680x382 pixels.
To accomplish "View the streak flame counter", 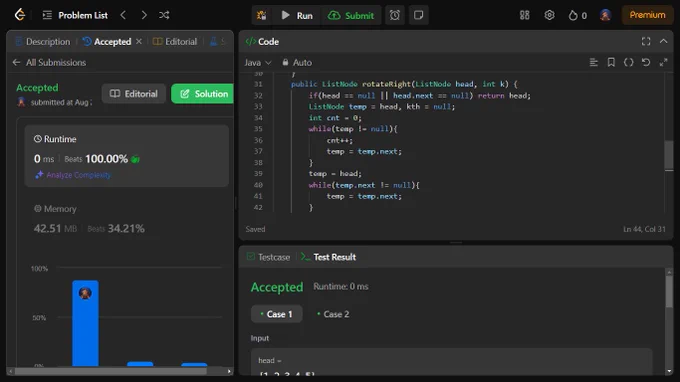I will coord(578,16).
